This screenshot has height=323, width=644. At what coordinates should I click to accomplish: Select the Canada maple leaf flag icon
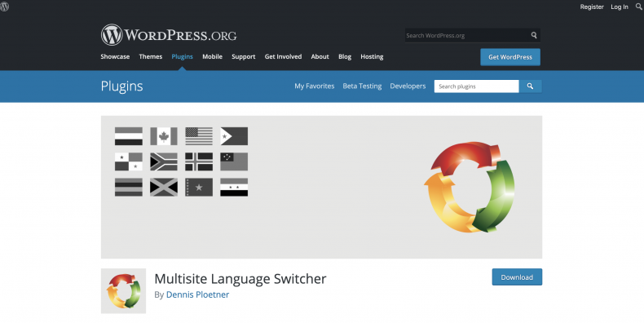pos(164,136)
